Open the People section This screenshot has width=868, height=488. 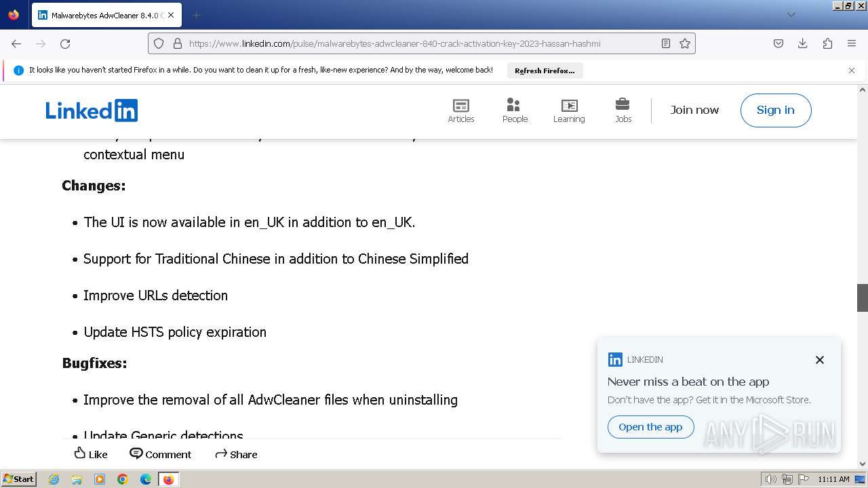click(x=515, y=110)
